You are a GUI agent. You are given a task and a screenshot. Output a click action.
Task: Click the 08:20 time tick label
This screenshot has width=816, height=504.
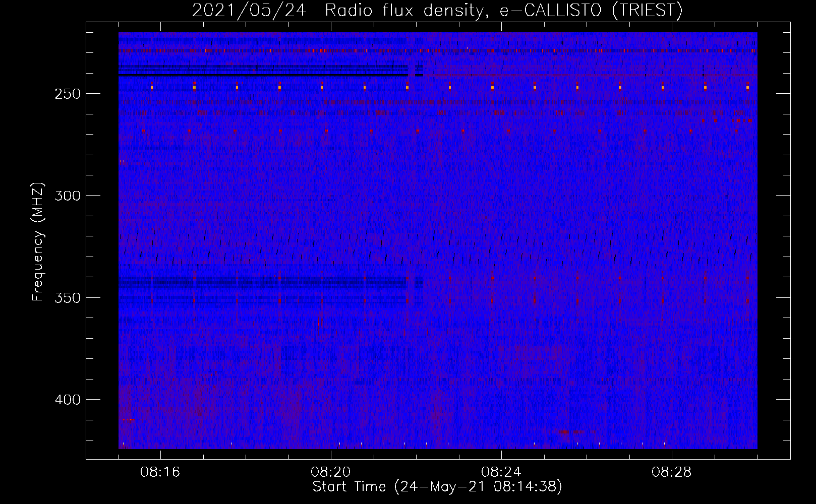(330, 472)
